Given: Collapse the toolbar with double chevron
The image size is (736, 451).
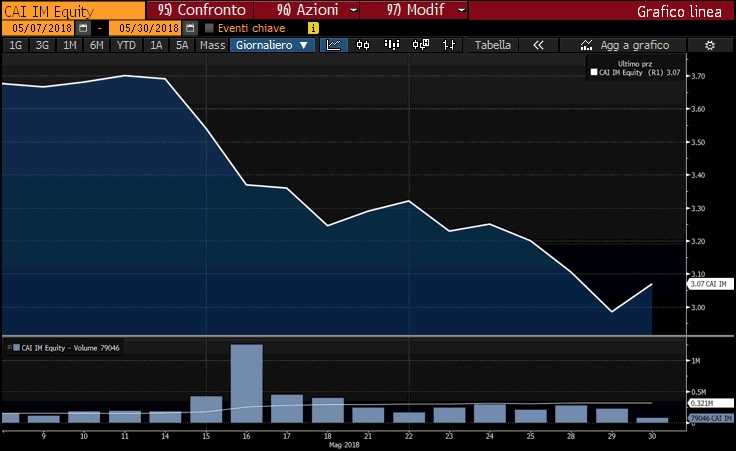Looking at the screenshot, I should tap(538, 45).
